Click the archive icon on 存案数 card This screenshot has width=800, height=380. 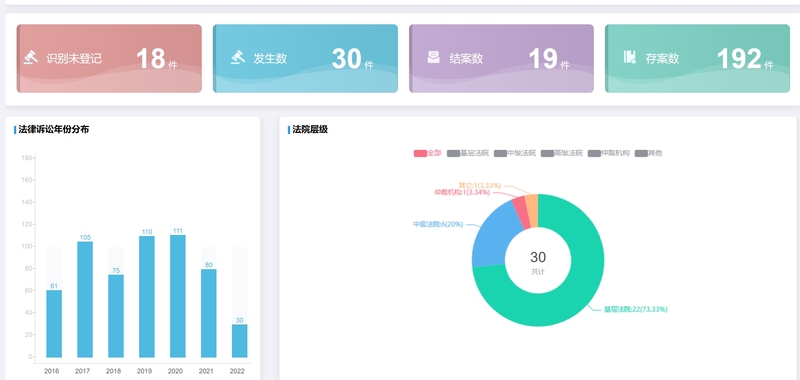[630, 57]
